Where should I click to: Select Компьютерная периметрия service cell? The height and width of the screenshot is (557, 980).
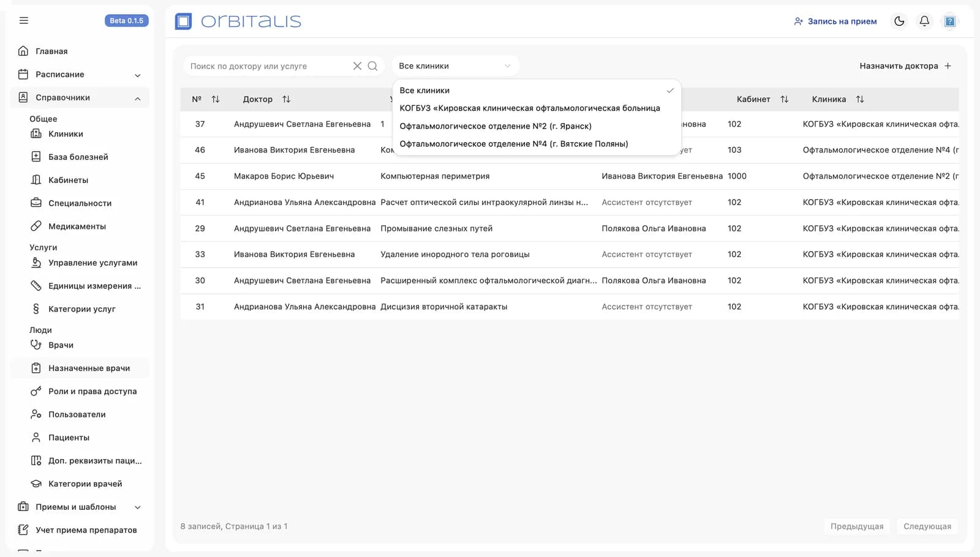click(x=435, y=176)
